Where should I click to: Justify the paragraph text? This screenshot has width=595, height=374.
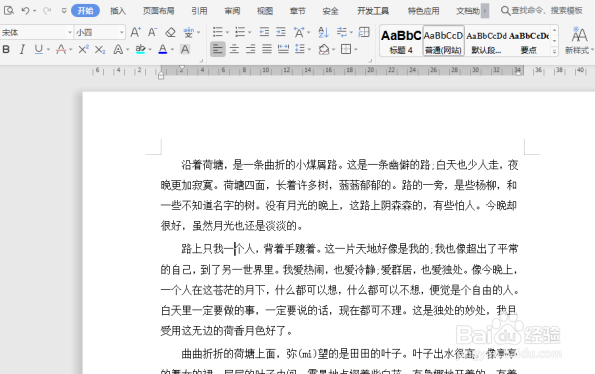click(267, 49)
